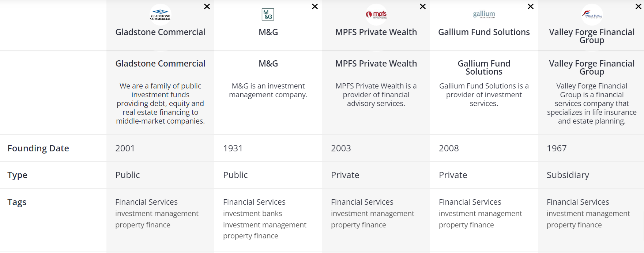The height and width of the screenshot is (253, 644).
Task: Select the Founding Date row label
Action: [x=38, y=148]
